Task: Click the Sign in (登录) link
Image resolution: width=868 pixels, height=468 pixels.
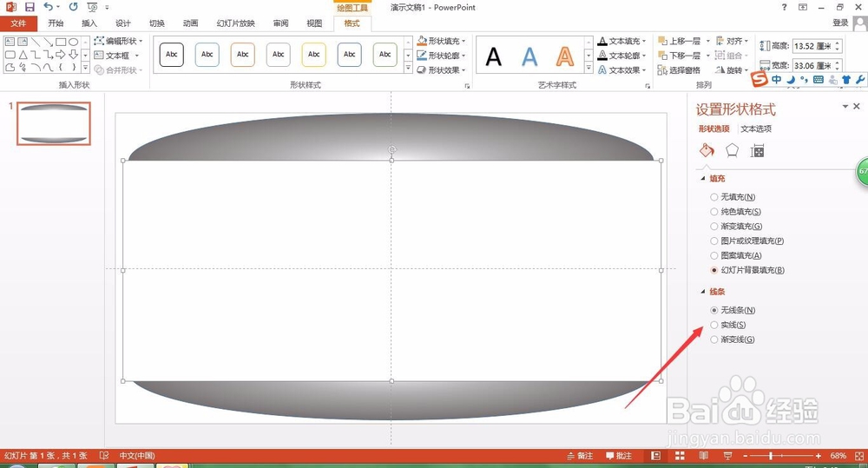Action: pos(840,23)
